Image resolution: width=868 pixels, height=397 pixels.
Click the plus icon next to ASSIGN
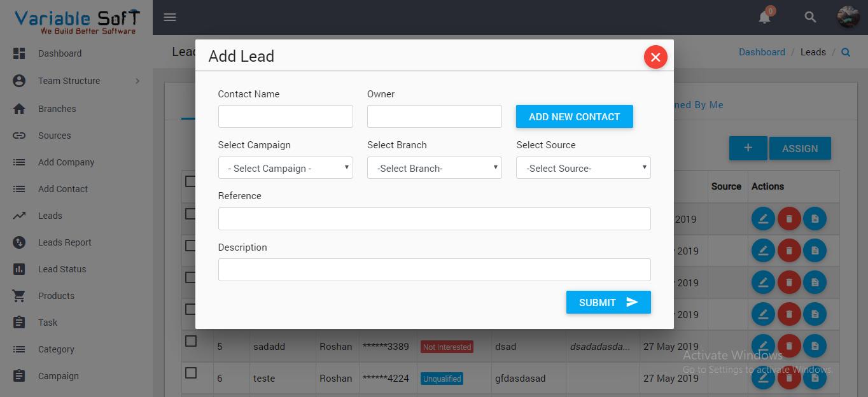(748, 148)
